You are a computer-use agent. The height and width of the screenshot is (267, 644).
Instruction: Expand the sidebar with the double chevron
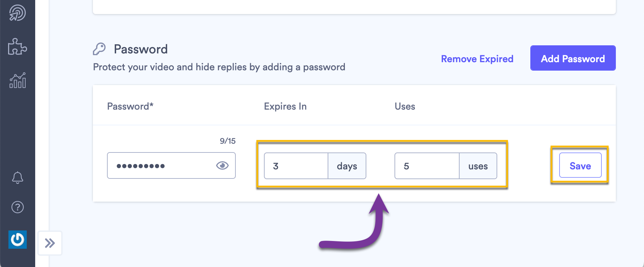point(50,243)
